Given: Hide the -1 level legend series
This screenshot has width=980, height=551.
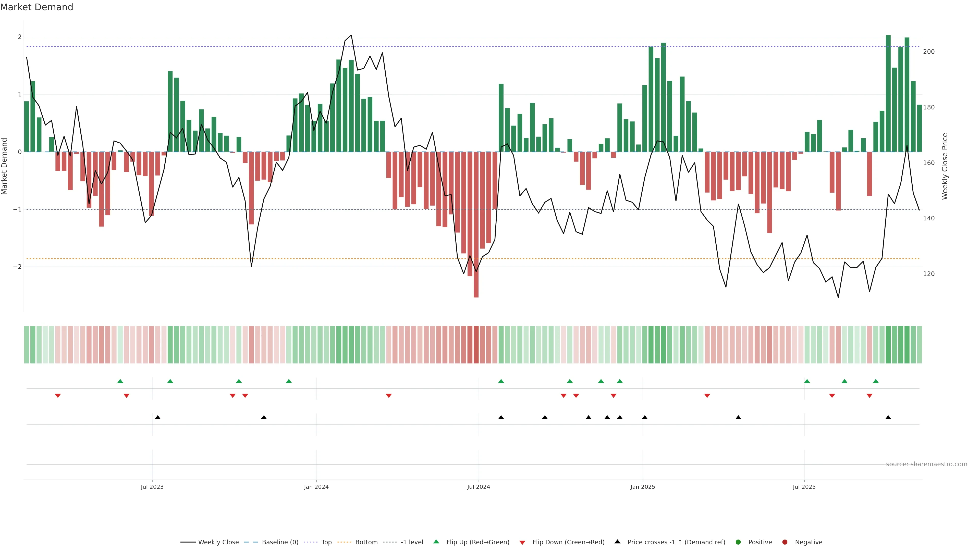Looking at the screenshot, I should pyautogui.click(x=412, y=542).
